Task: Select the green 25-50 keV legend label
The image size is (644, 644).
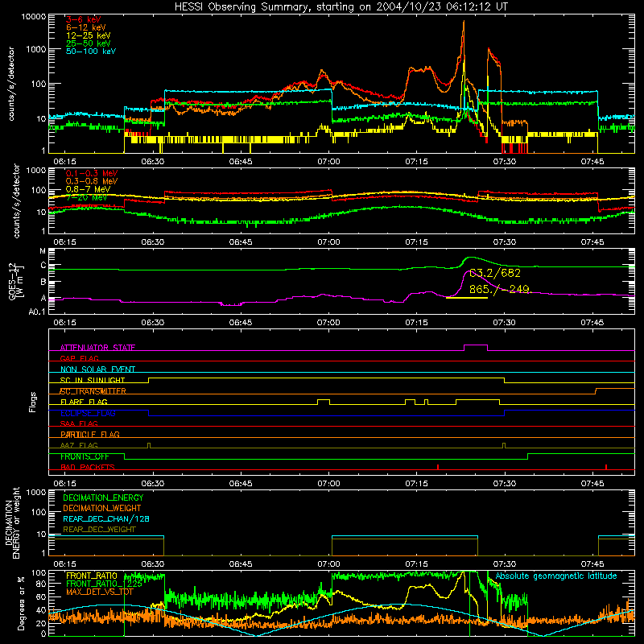Action: click(89, 43)
